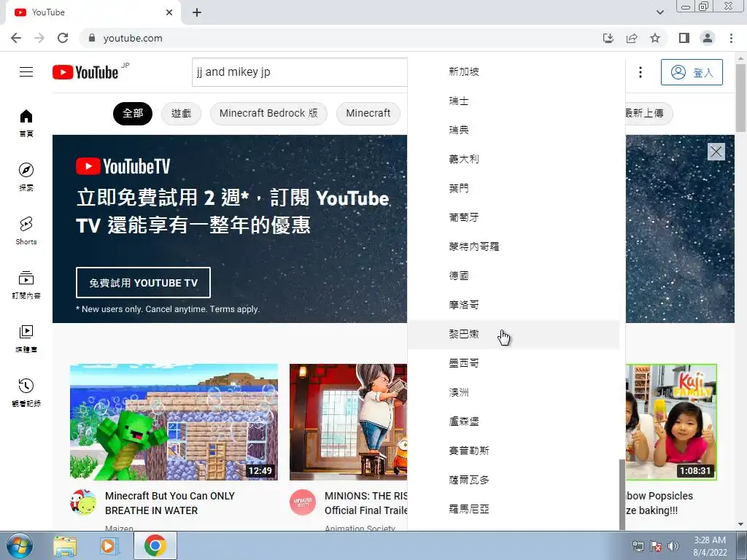This screenshot has height=560, width=747.
Task: Click the YouTube logo
Action: coord(86,72)
